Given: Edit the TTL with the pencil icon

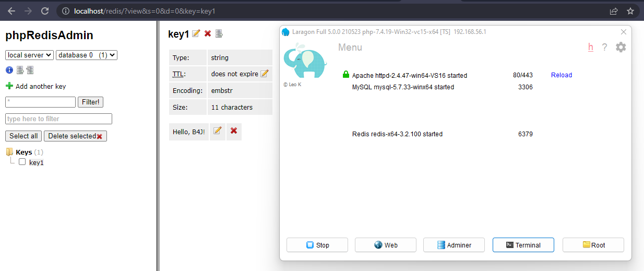Looking at the screenshot, I should (265, 74).
